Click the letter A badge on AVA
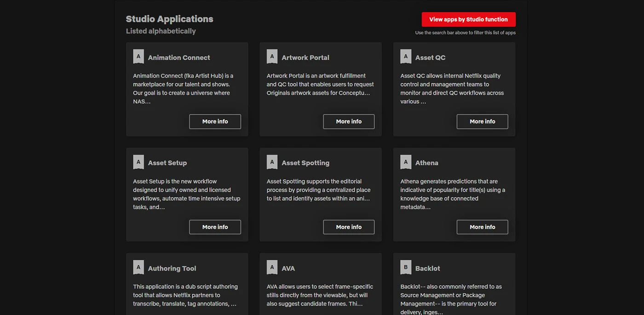644x315 pixels. pos(272,268)
